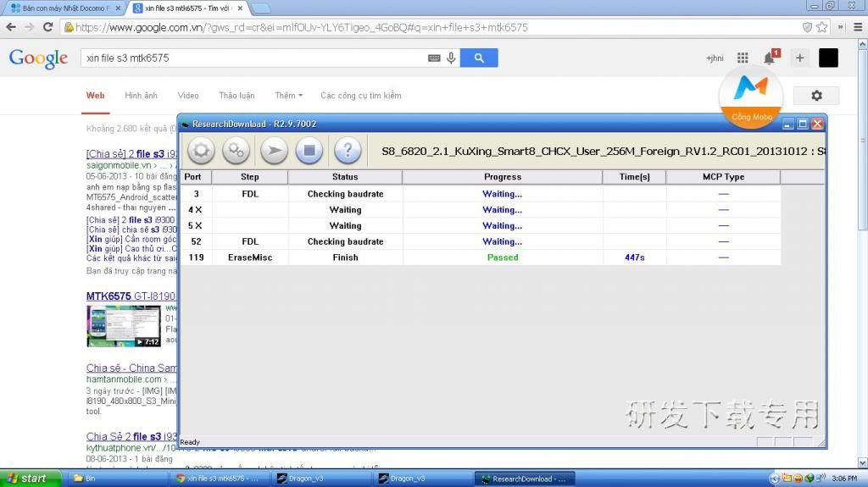Open the Chrome menu hamburger icon
This screenshot has height=487, width=868.
pos(858,27)
